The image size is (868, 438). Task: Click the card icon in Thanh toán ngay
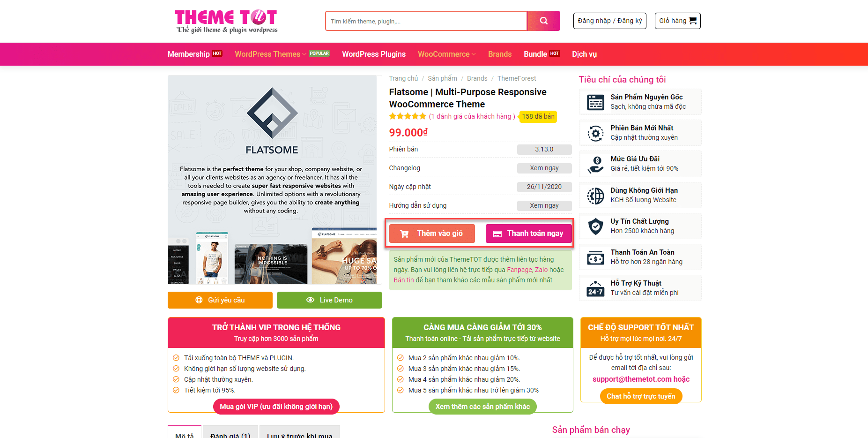(x=497, y=234)
